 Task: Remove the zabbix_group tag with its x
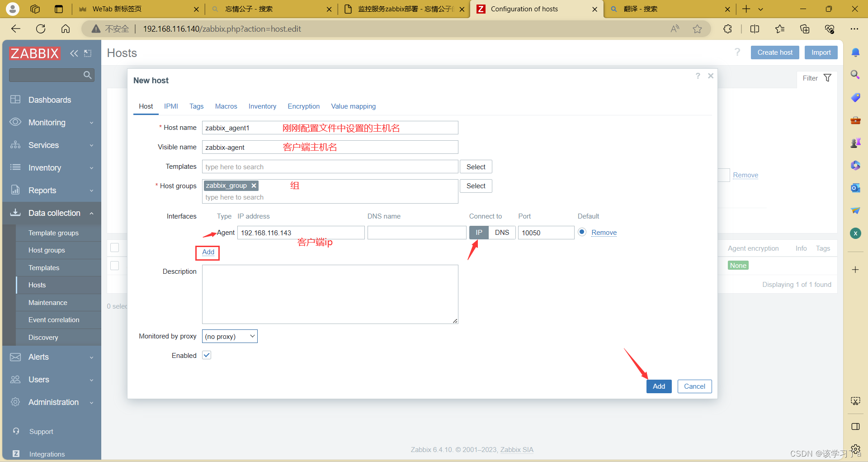(x=254, y=186)
